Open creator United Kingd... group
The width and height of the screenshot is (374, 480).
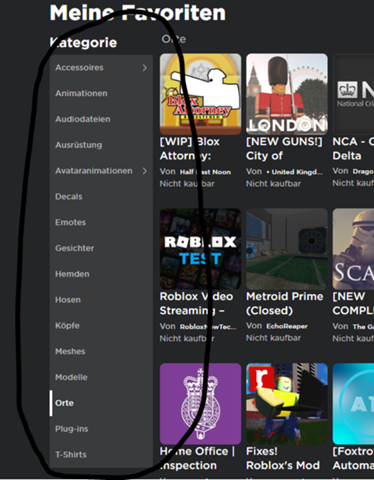pyautogui.click(x=295, y=172)
